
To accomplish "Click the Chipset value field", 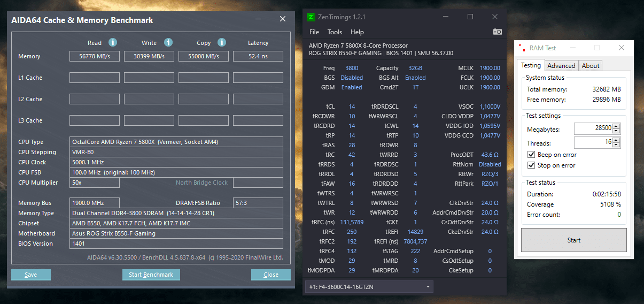I will [x=176, y=223].
